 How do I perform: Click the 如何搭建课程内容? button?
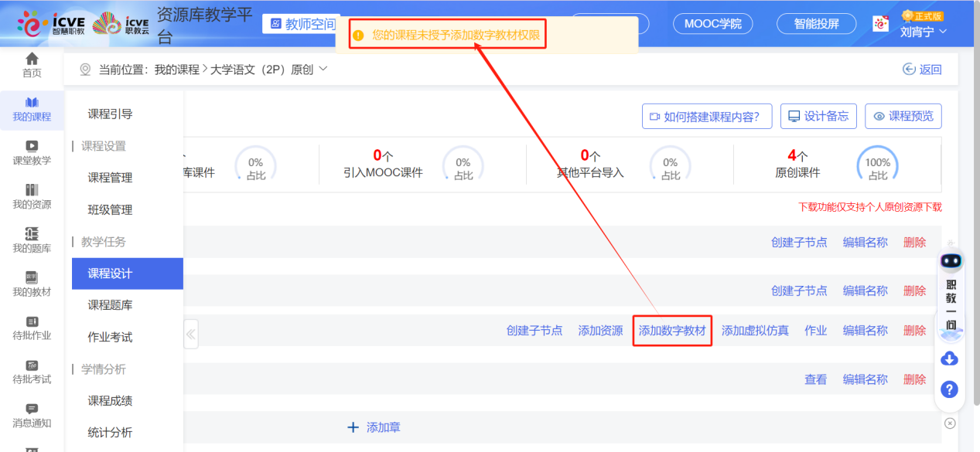click(707, 117)
